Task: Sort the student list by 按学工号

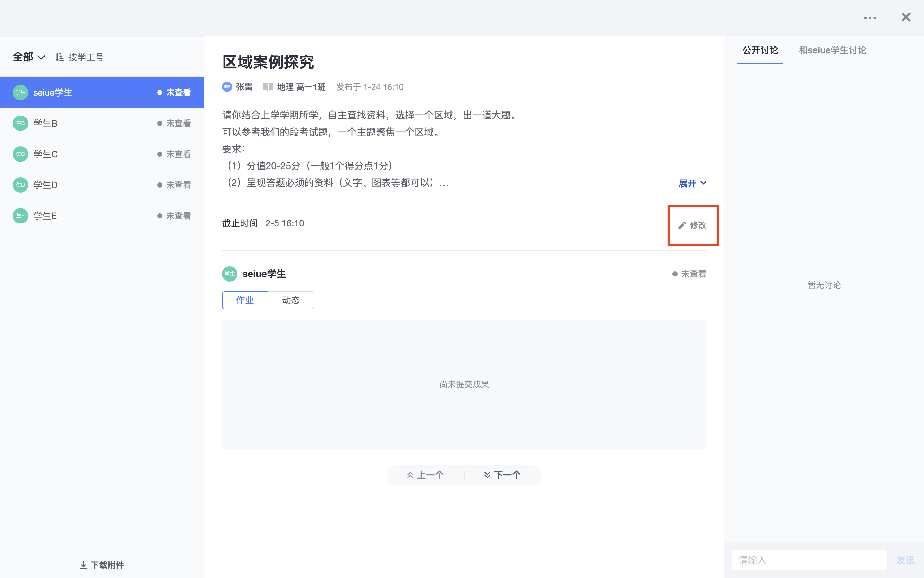Action: coord(80,57)
